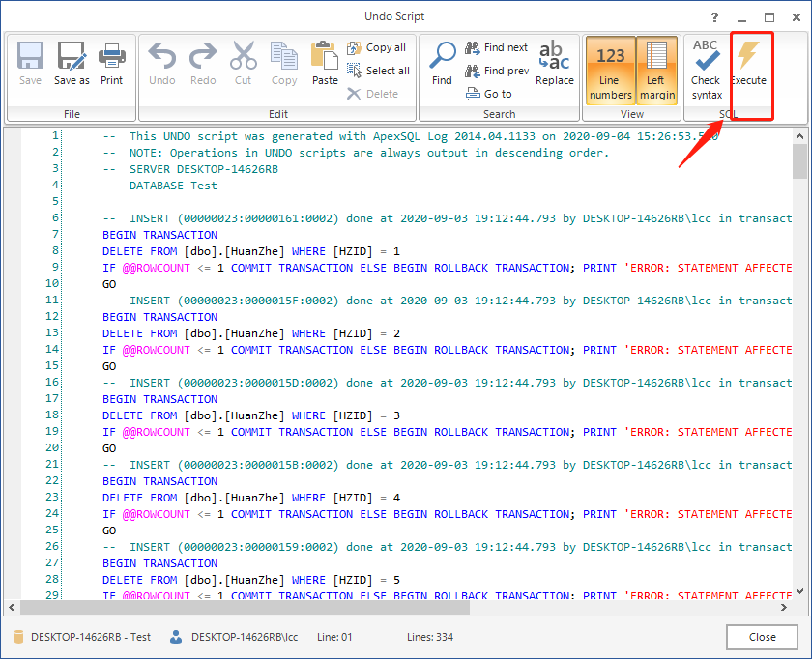Screen dimensions: 812x659
Task: Click 'DESKTOP-14626RB - Test' status text
Action: tap(91, 637)
